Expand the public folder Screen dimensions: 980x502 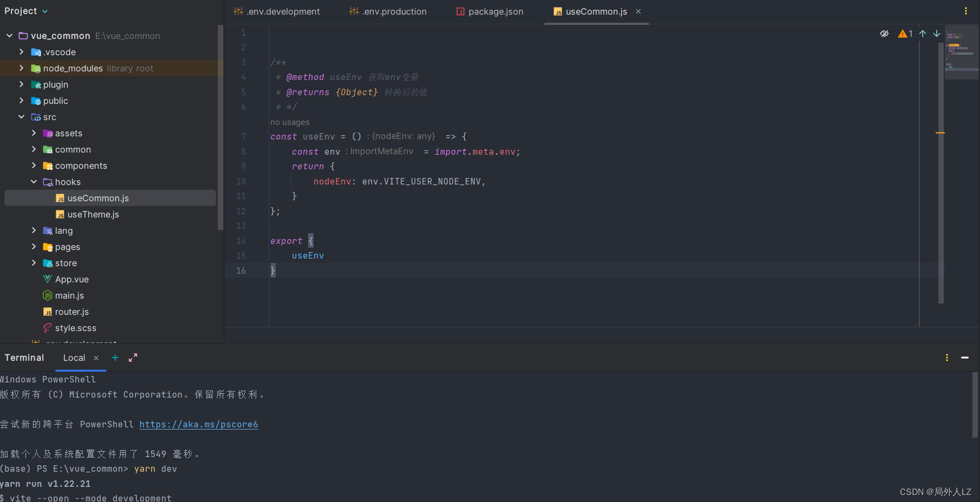(21, 101)
